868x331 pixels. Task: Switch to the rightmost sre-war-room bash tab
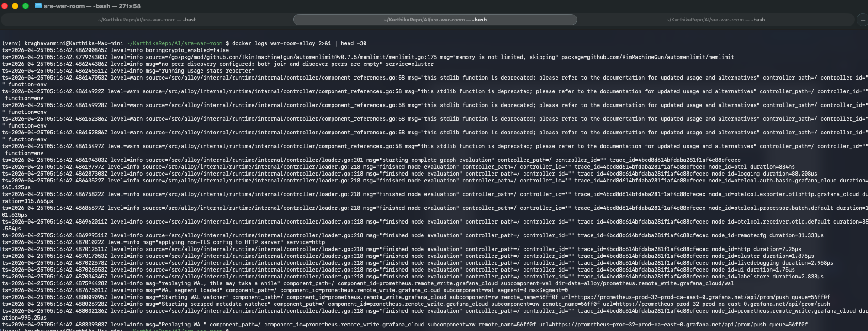click(715, 20)
